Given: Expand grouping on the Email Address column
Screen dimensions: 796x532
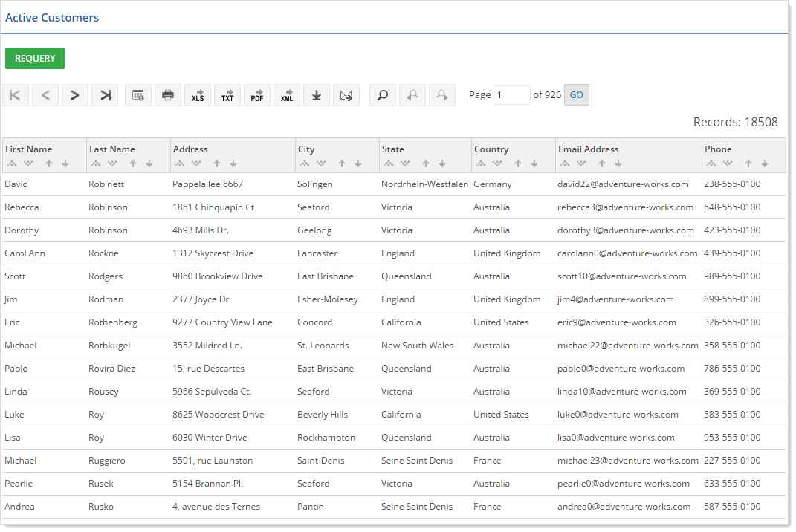Looking at the screenshot, I should coord(565,163).
